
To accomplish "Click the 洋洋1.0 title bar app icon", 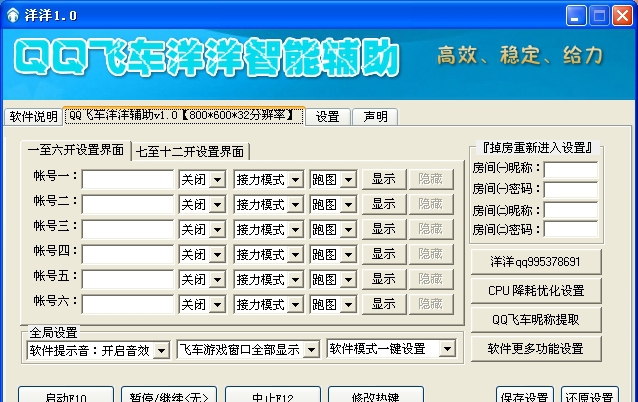I will (x=13, y=15).
